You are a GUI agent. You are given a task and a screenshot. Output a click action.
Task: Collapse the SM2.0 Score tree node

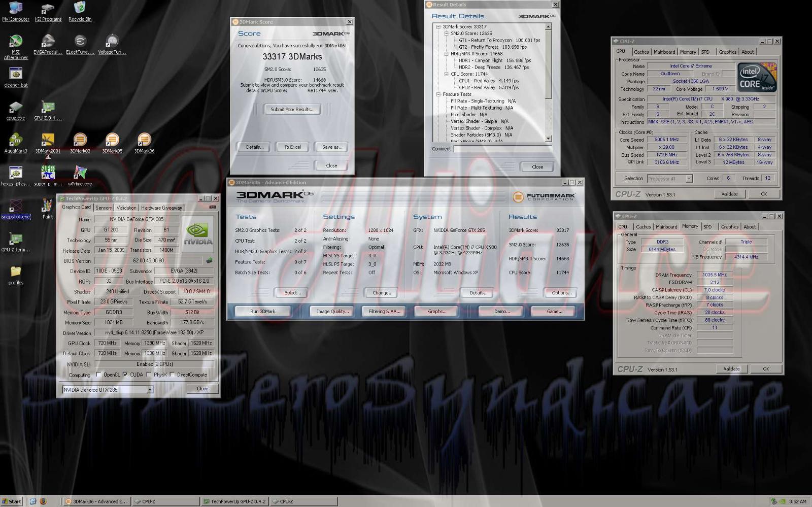coord(447,33)
